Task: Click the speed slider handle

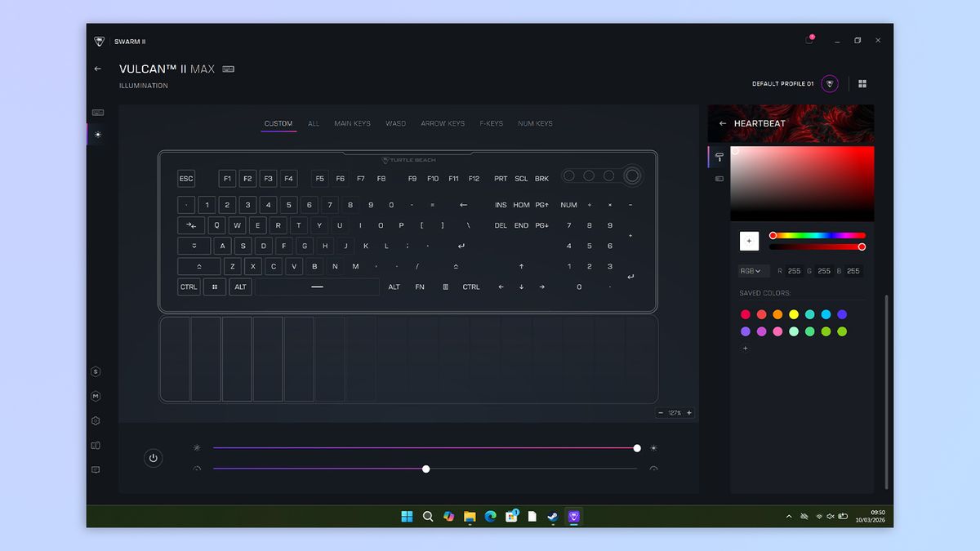Action: [425, 469]
